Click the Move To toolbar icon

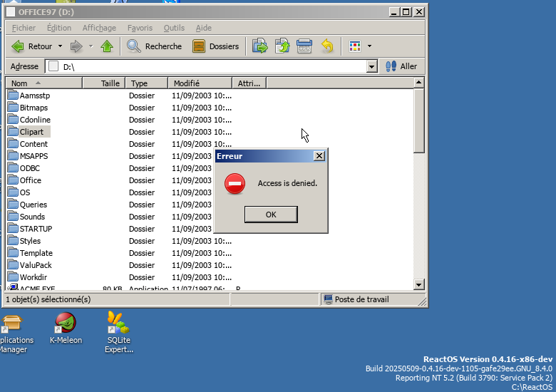[260, 46]
